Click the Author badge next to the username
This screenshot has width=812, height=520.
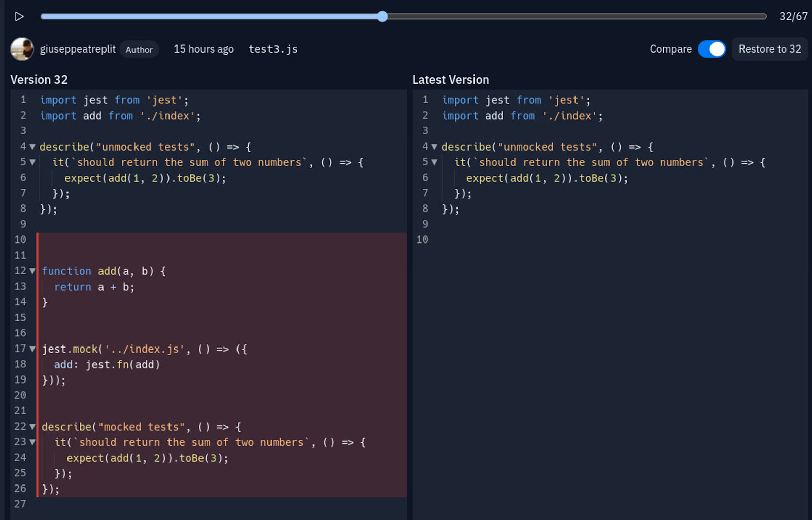(139, 49)
